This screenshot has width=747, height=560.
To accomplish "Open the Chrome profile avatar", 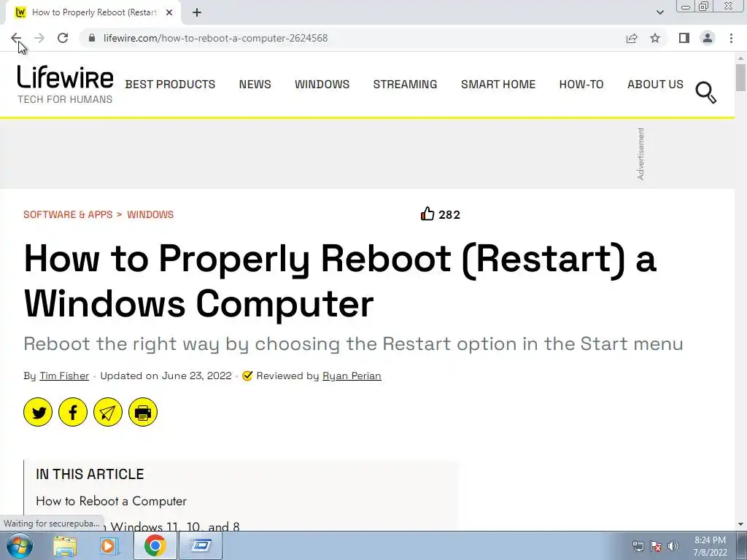I will (708, 38).
